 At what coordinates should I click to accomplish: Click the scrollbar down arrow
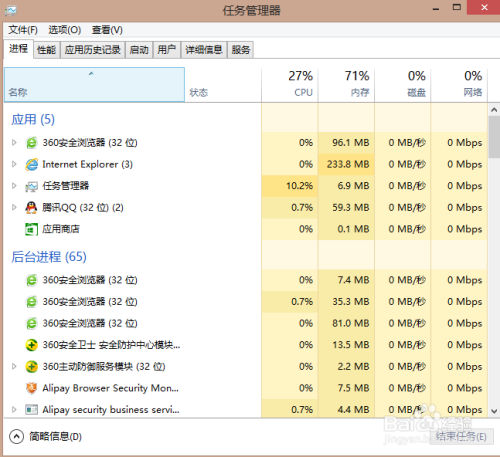tap(494, 411)
